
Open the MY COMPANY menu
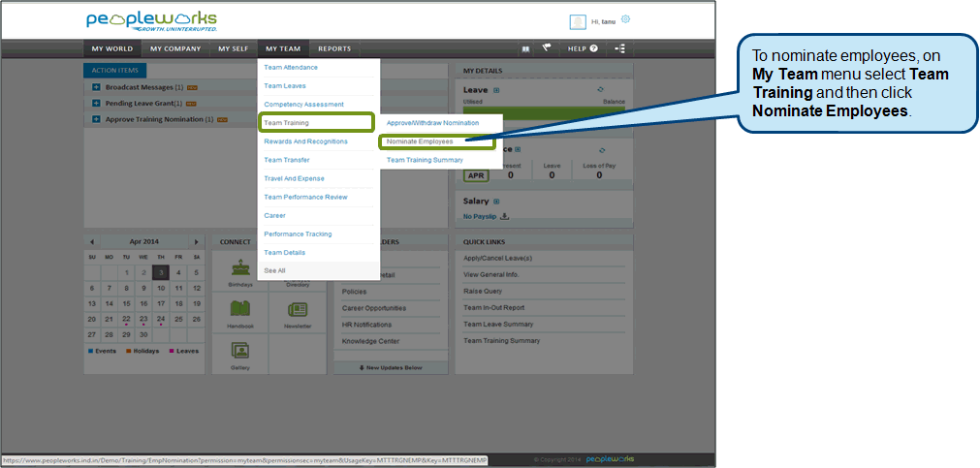click(x=175, y=48)
